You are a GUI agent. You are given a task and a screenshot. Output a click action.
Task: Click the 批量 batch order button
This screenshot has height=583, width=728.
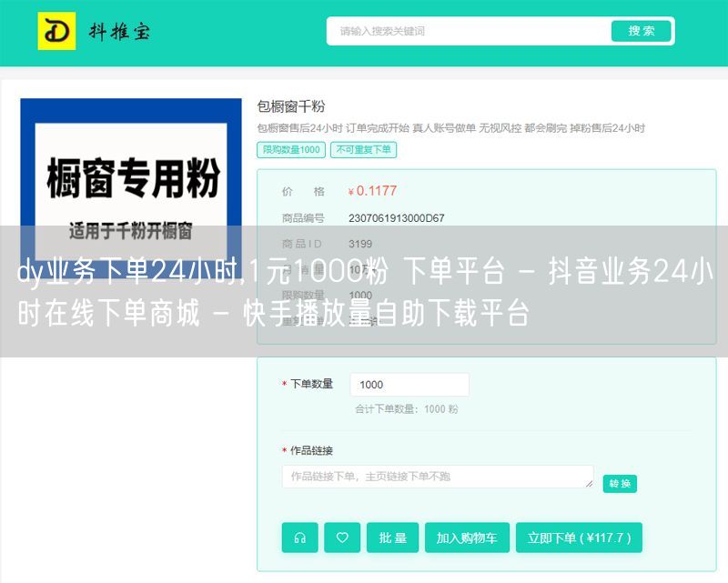click(x=393, y=538)
